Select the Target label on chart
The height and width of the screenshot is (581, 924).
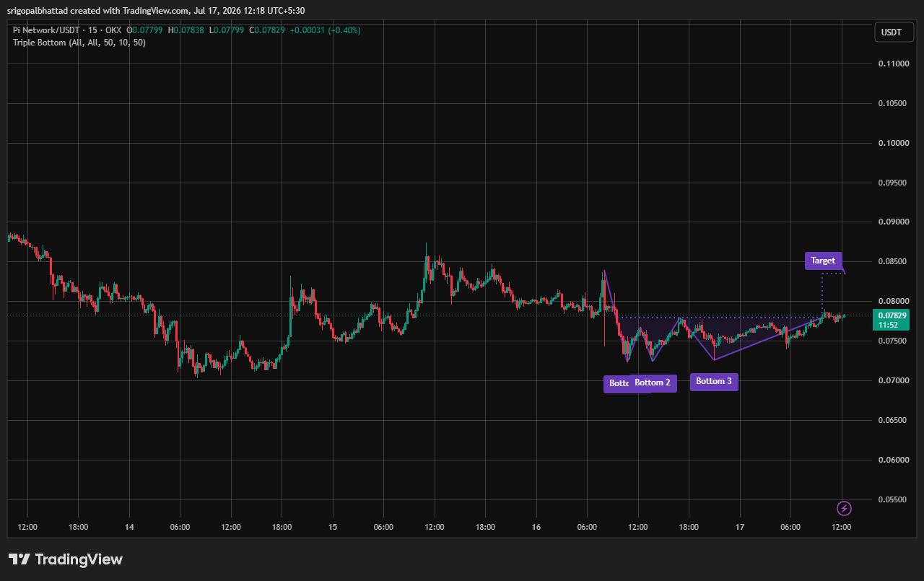tap(823, 261)
